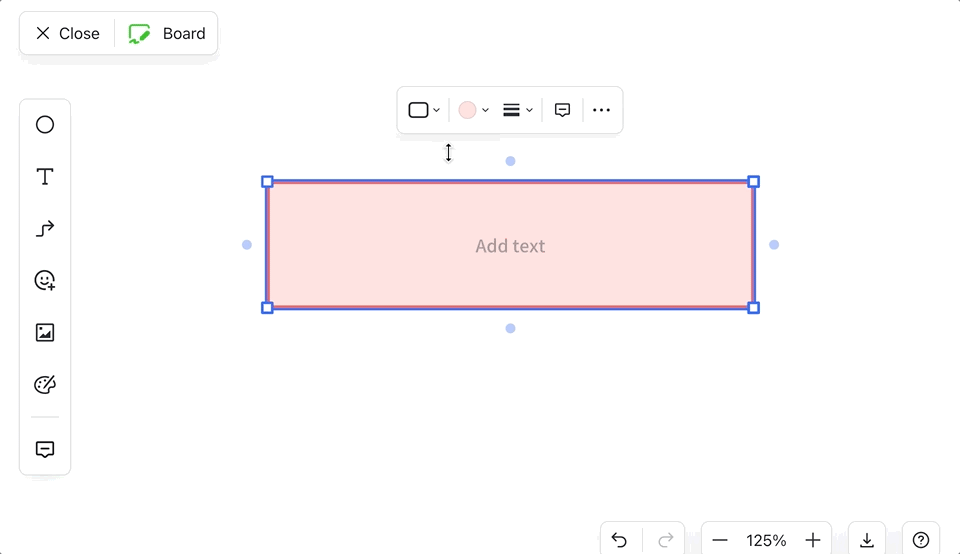Expand the shape type dropdown
960x554 pixels.
424,110
